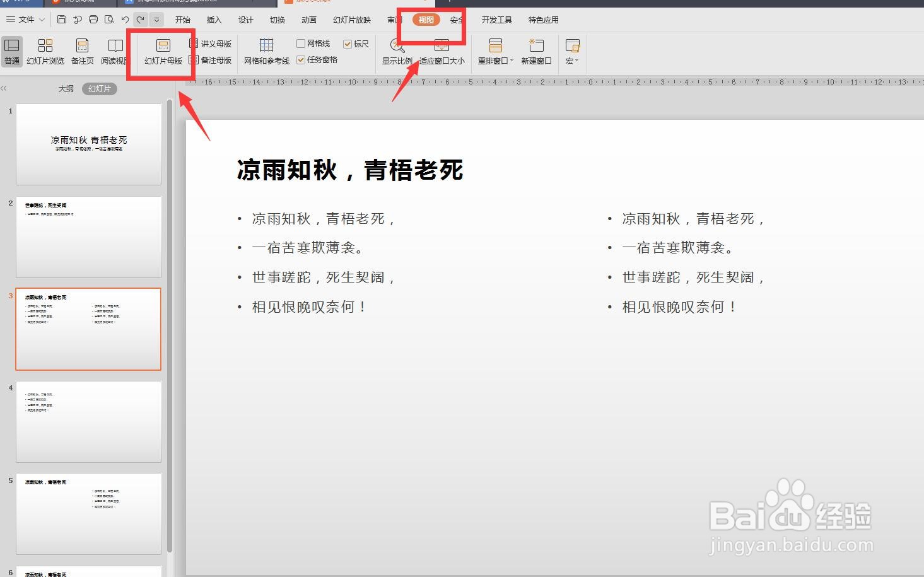The width and height of the screenshot is (924, 577).
Task: Select slide 1 thumbnail
Action: click(88, 144)
